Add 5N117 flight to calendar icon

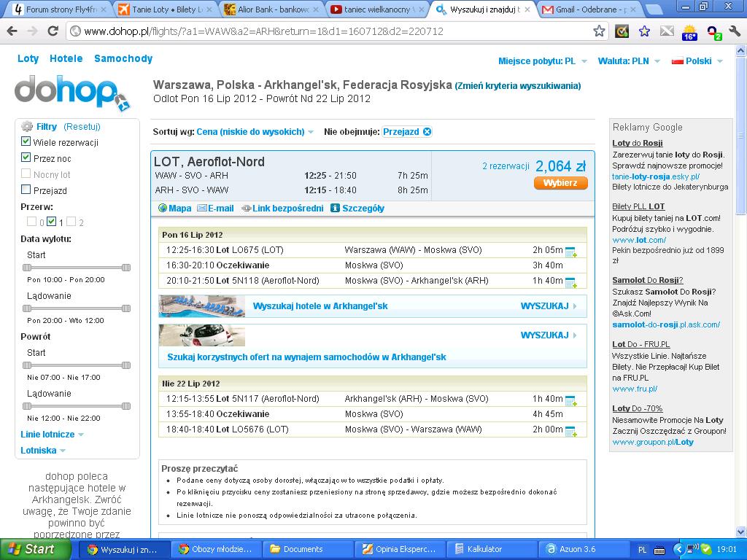click(x=570, y=400)
